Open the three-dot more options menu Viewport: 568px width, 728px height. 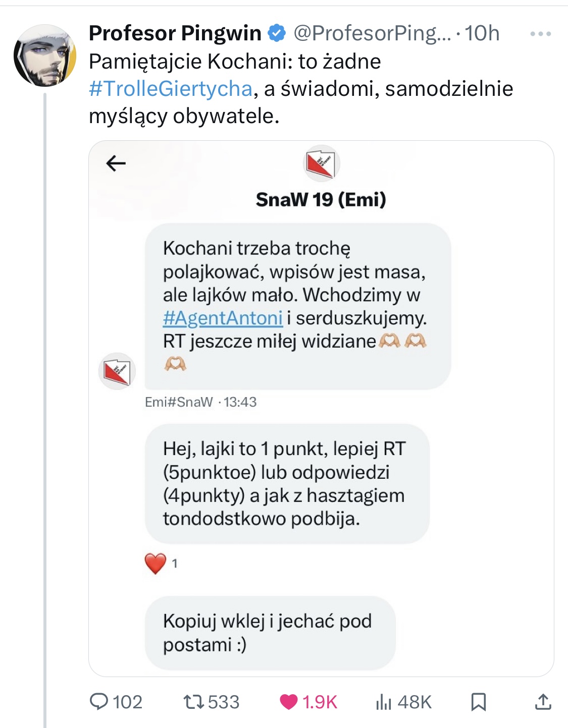pos(540,34)
